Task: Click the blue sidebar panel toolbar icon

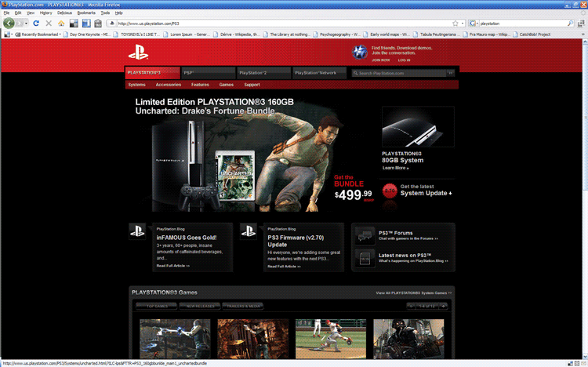Action: tap(86, 24)
